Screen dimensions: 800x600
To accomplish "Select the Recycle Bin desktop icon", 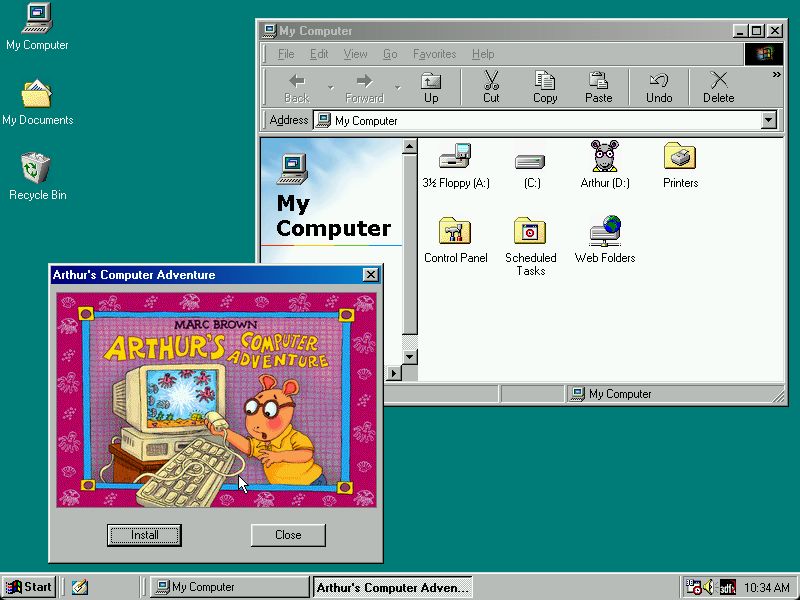I will tap(37, 177).
